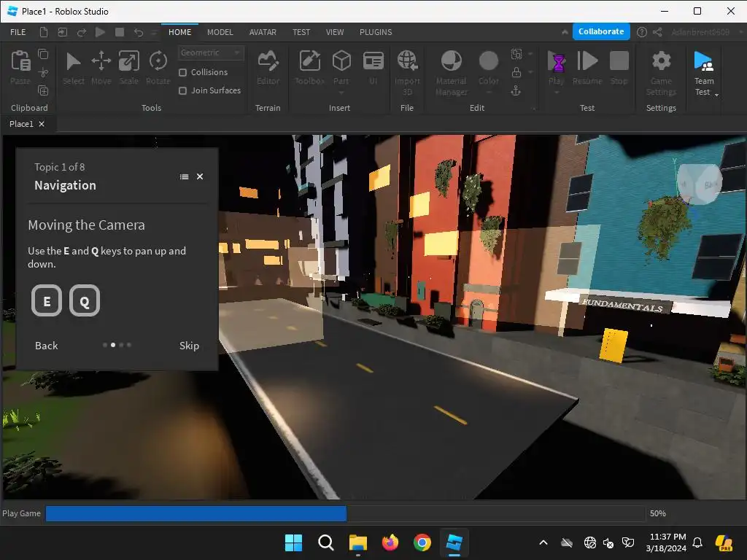Image resolution: width=747 pixels, height=560 pixels.
Task: Expand the Part dropdown arrow
Action: pyautogui.click(x=341, y=93)
